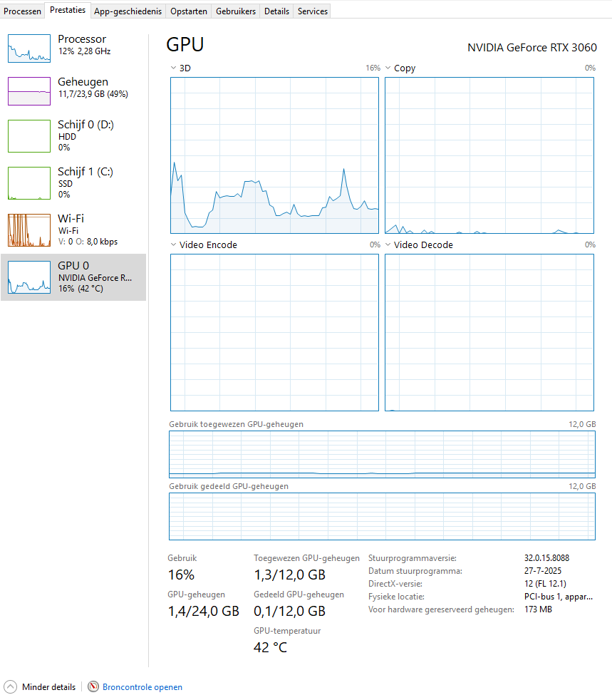The width and height of the screenshot is (612, 700).
Task: Click DirectX version 12 (FL 12.1)
Action: coord(545,584)
